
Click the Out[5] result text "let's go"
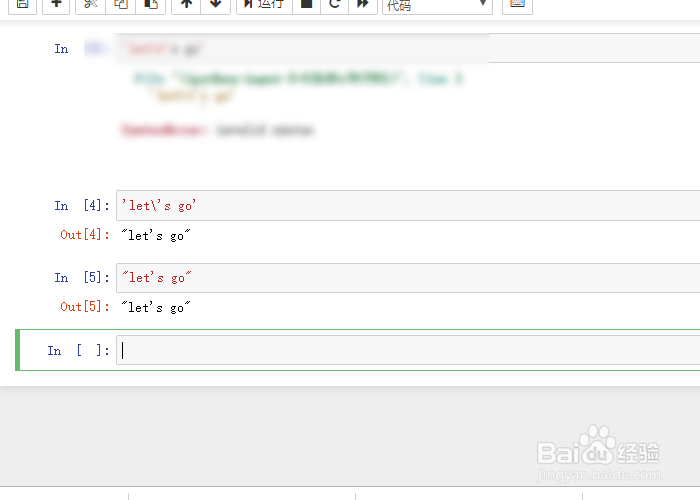click(x=156, y=308)
